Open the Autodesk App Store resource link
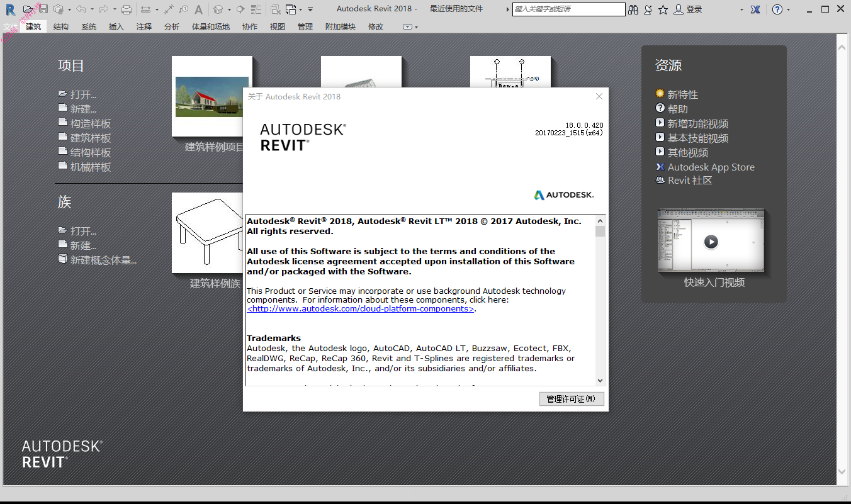This screenshot has height=504, width=851. [711, 167]
